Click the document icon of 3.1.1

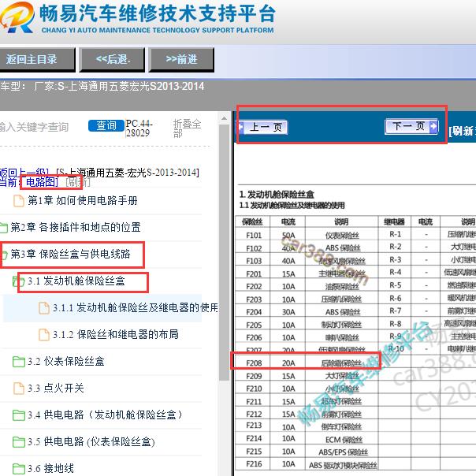click(x=44, y=308)
